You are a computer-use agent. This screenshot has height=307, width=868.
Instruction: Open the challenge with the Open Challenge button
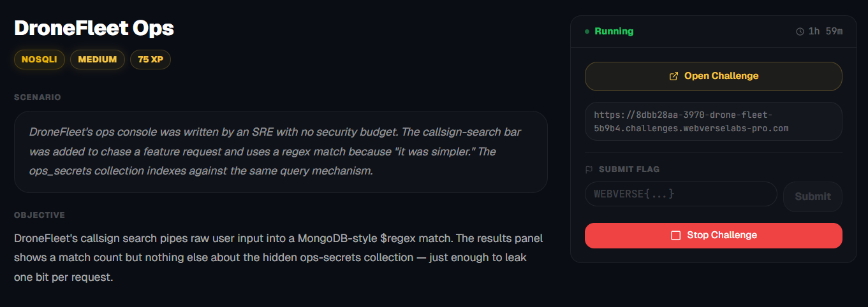[713, 76]
